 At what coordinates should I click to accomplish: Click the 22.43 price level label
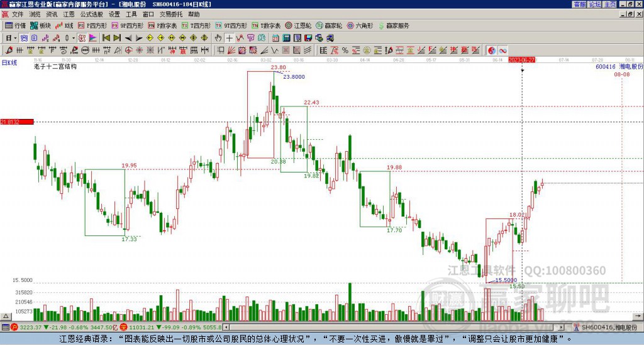point(311,103)
